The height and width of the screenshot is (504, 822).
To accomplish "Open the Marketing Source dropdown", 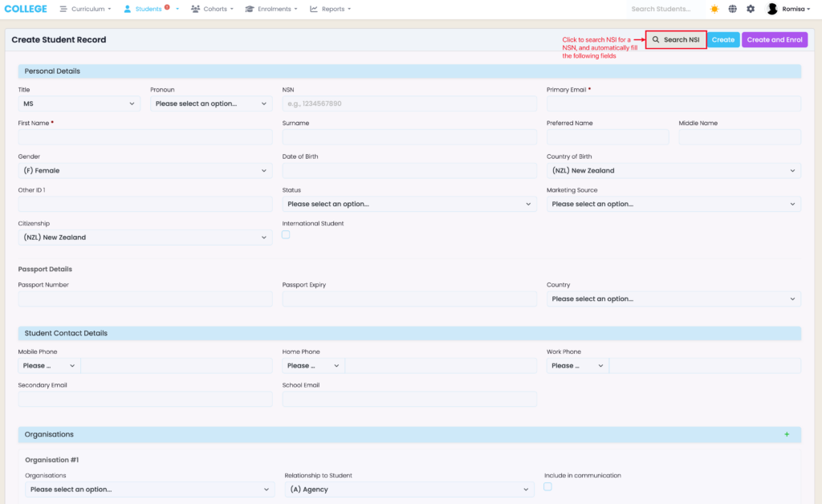I will 673,204.
